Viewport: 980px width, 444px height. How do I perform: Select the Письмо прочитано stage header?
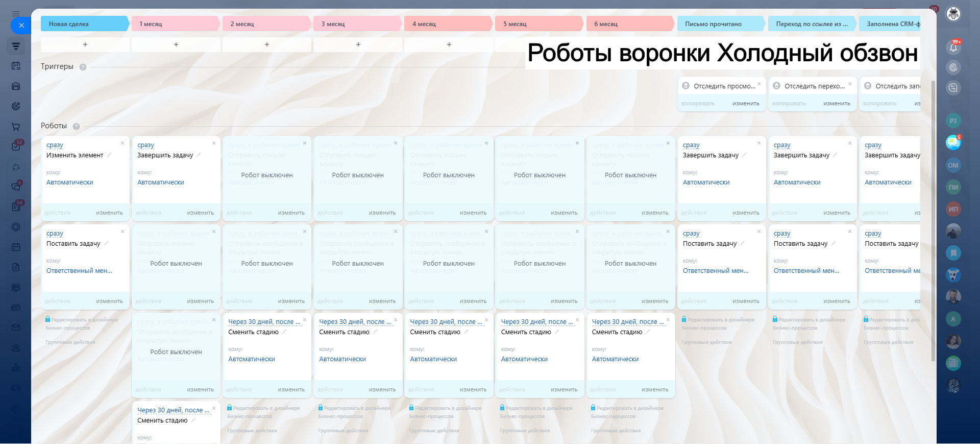719,24
